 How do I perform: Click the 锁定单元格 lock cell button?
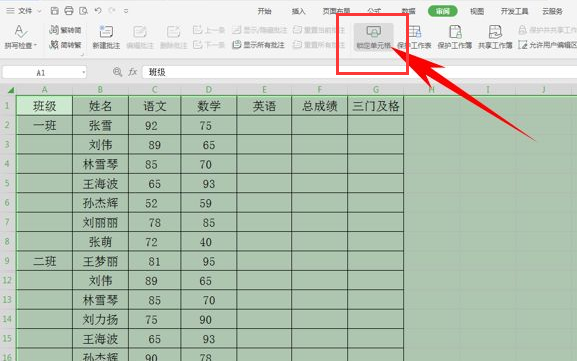(x=374, y=37)
